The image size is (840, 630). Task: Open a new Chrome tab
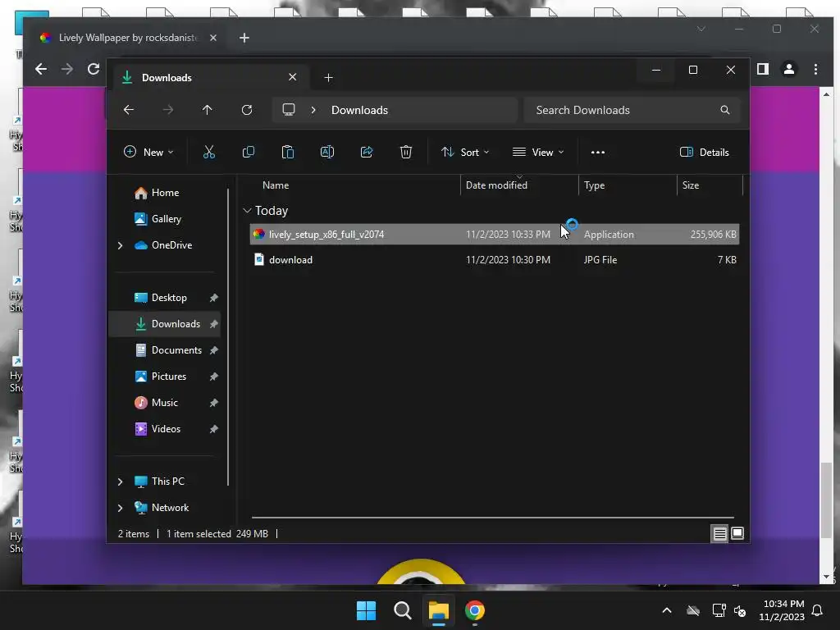point(244,38)
